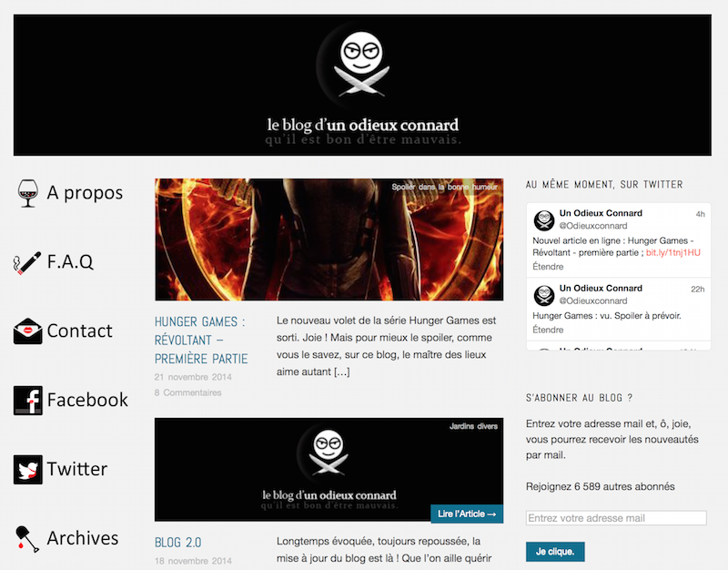728x570 pixels.
Task: Click the 'Jardins divers' category tag
Action: (x=473, y=426)
